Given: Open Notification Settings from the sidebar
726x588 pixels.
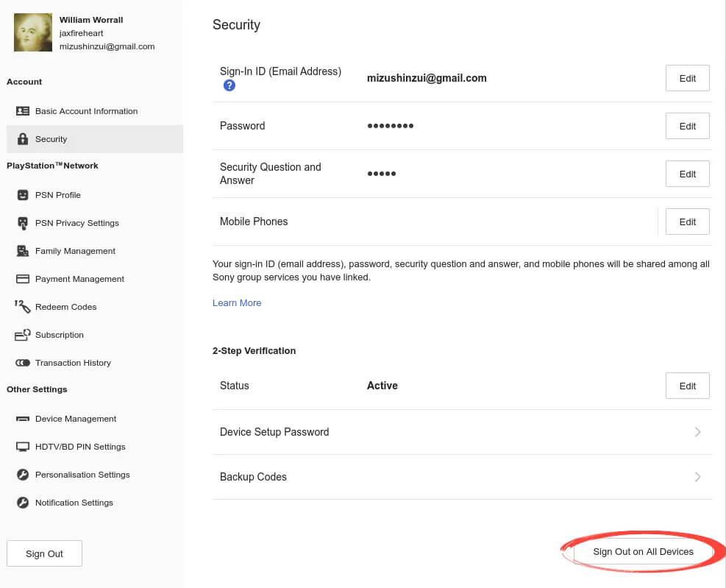Looking at the screenshot, I should 74,503.
